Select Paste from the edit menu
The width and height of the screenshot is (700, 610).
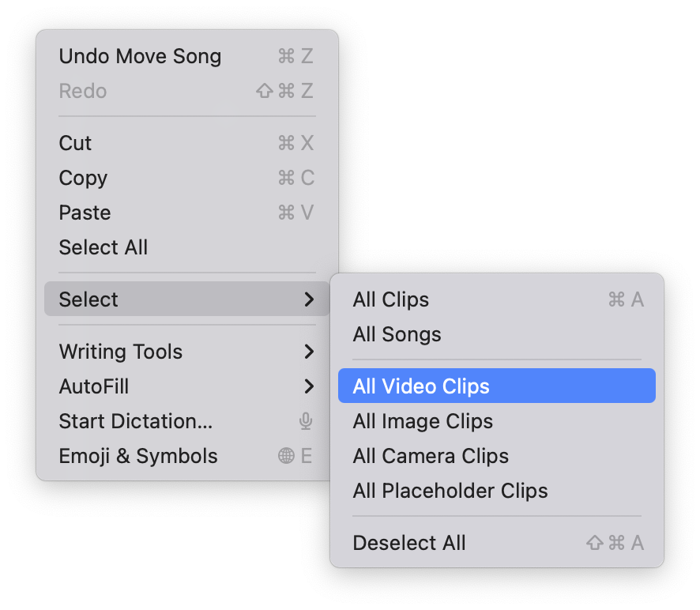(x=84, y=213)
